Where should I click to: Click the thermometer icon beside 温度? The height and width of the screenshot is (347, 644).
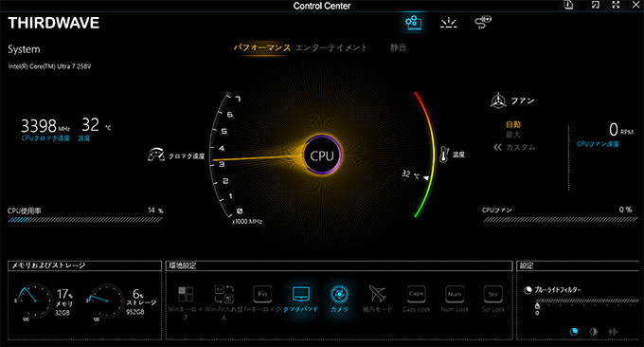[444, 155]
